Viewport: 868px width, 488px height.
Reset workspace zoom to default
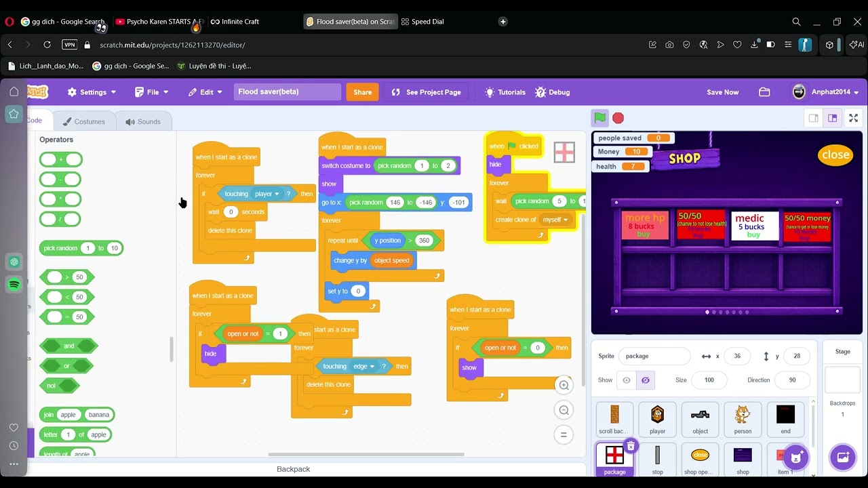click(x=564, y=435)
